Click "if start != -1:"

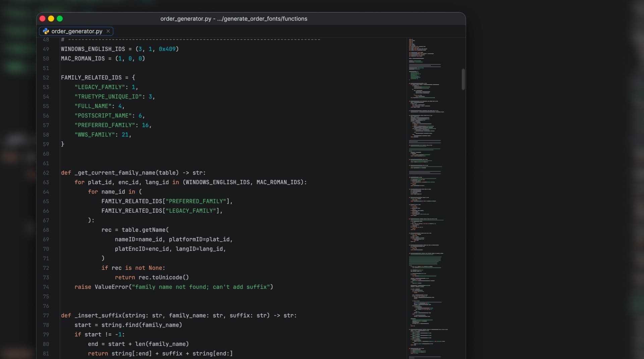pos(100,335)
